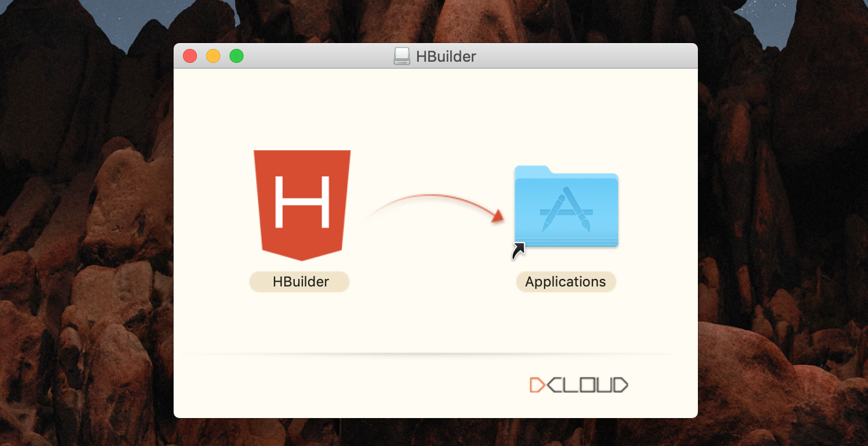Select the blue Applications folder shortcut icon
This screenshot has width=868, height=446.
tap(566, 207)
